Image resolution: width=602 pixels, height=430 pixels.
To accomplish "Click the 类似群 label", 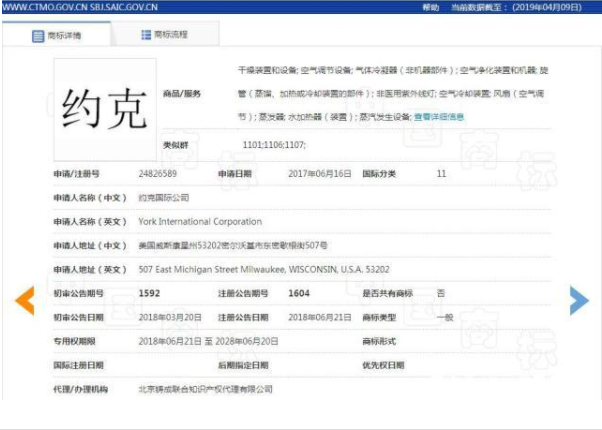I will [x=175, y=145].
